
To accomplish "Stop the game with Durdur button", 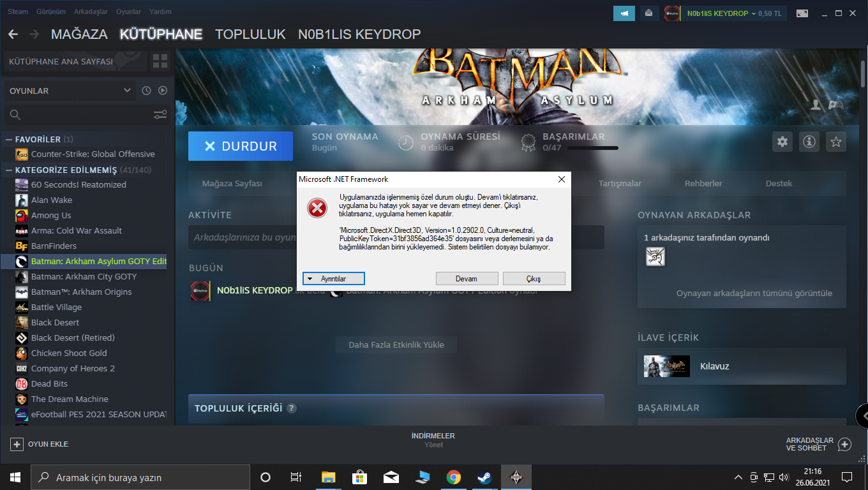I will click(241, 146).
